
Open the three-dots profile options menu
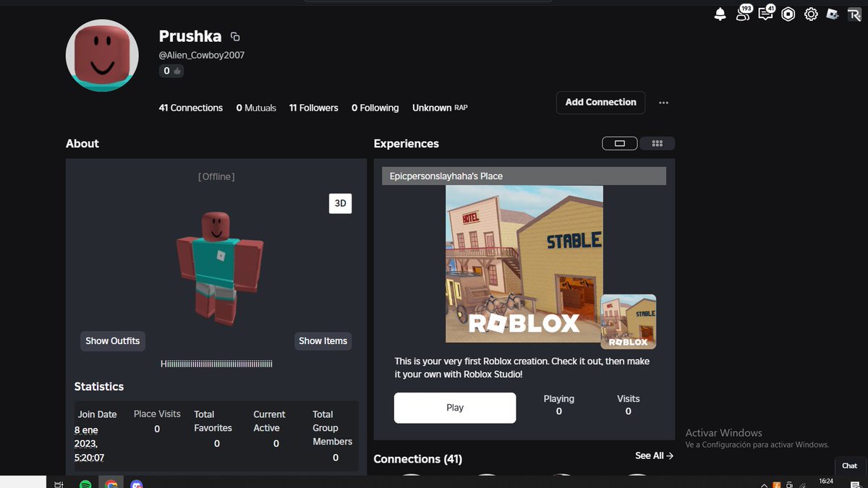click(x=663, y=103)
